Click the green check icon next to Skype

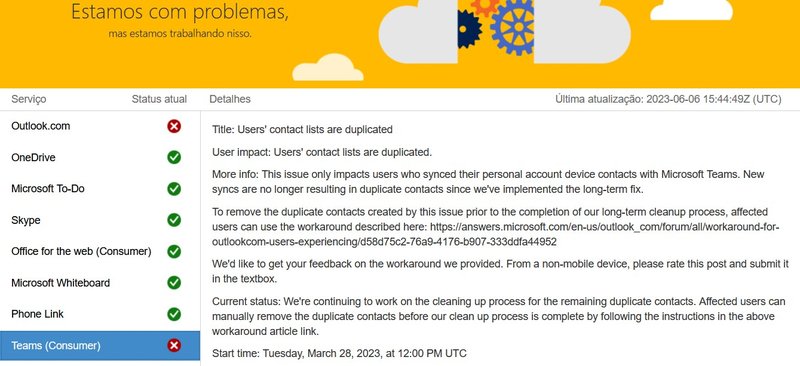click(x=174, y=220)
